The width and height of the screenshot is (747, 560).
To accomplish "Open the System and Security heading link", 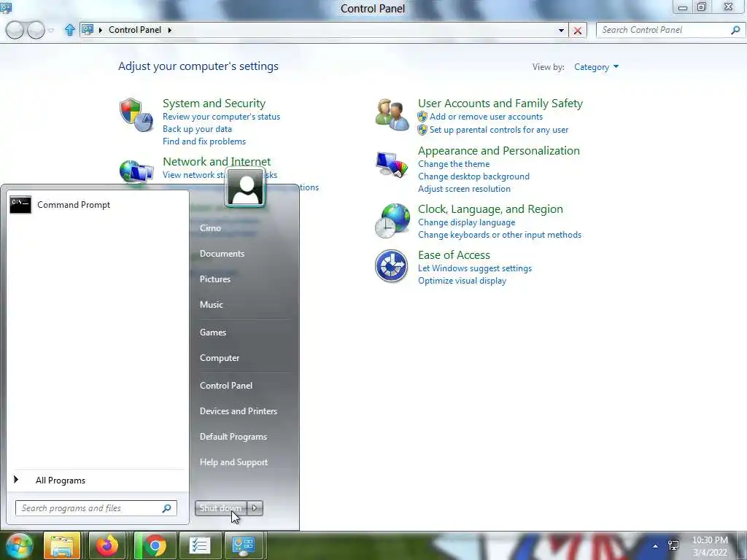I will pyautogui.click(x=214, y=104).
